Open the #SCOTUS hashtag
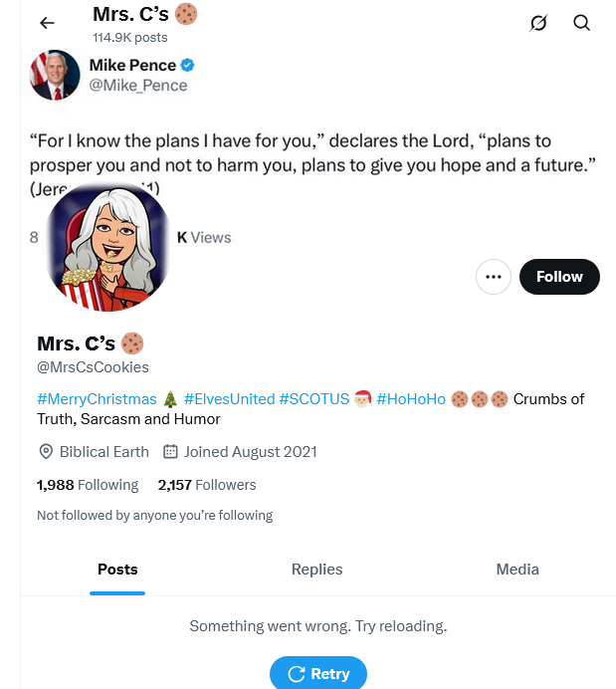 pos(313,399)
